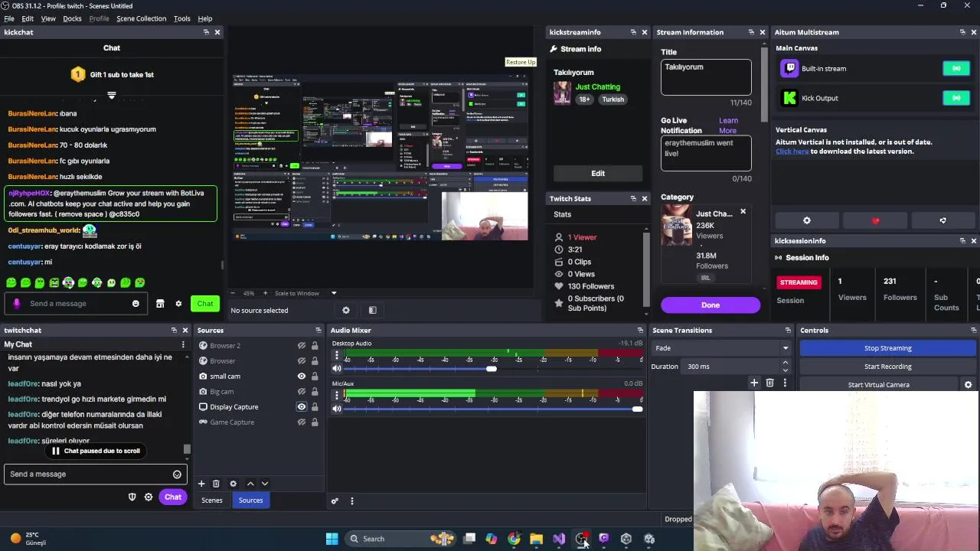The height and width of the screenshot is (551, 980).
Task: Open Mic/Aux options three-dot menu
Action: coord(337,395)
